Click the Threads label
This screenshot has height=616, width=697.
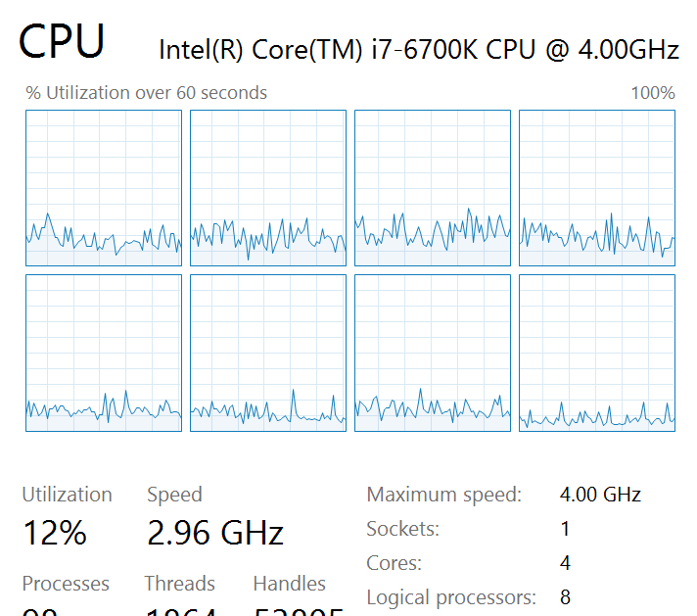[x=179, y=584]
